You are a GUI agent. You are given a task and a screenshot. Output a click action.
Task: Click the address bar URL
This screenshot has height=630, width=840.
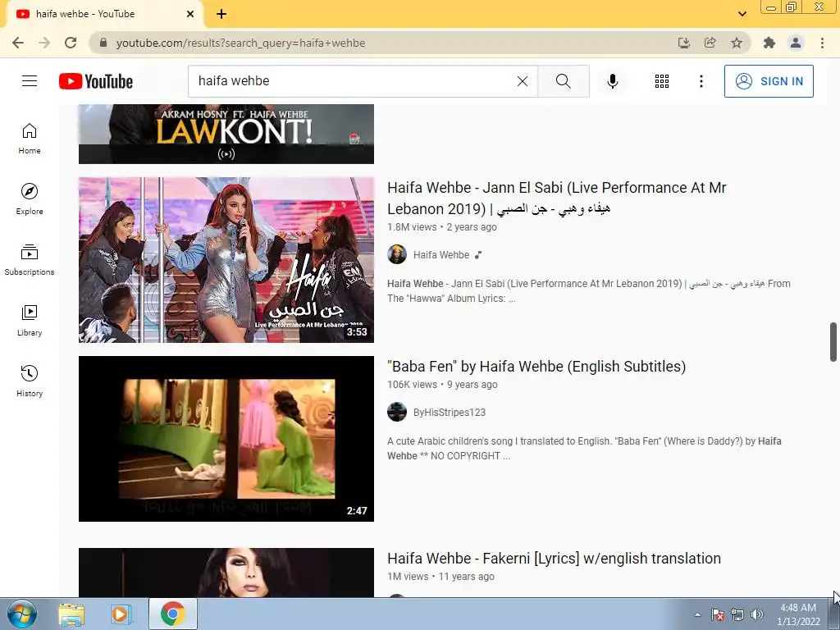(x=240, y=43)
